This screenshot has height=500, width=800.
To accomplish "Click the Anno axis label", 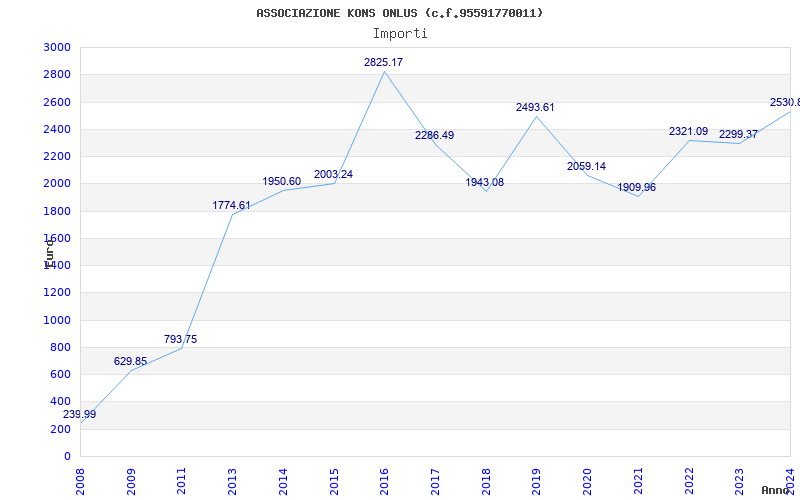I will (775, 490).
